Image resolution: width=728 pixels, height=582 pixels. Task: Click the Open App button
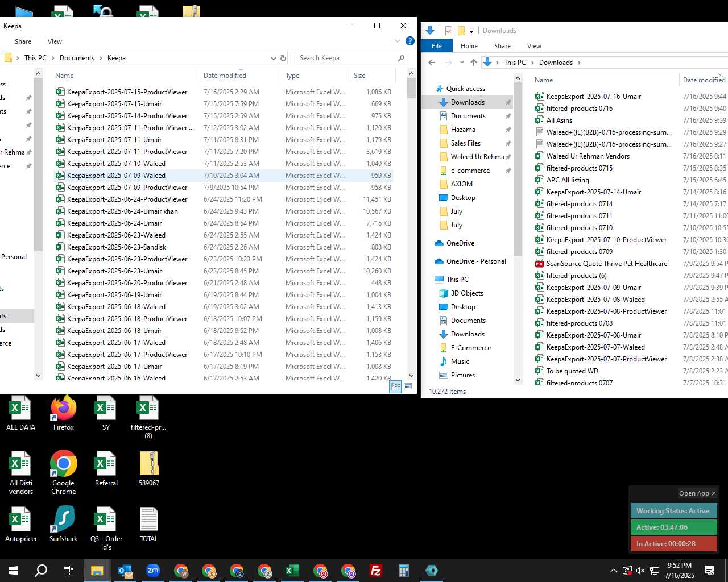click(697, 493)
